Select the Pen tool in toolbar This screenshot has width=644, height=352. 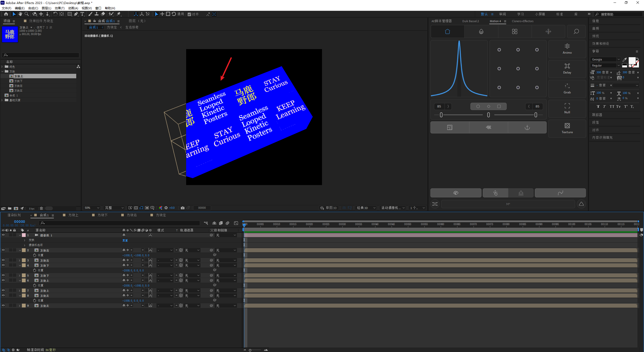click(76, 14)
